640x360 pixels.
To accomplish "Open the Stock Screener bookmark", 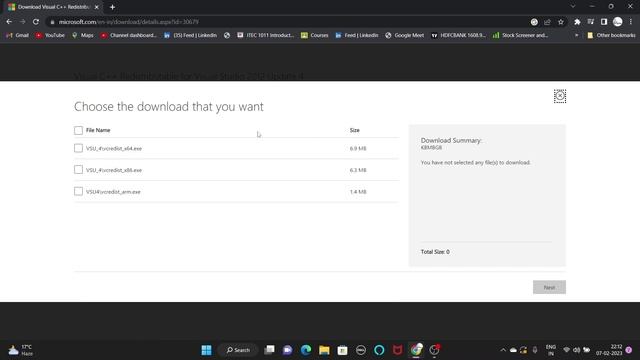I will click(520, 36).
